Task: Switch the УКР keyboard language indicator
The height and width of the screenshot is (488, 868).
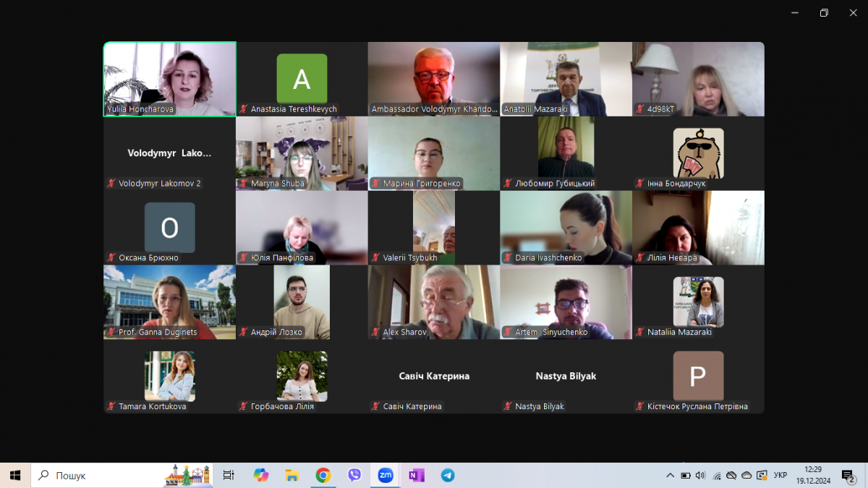Action: click(780, 475)
